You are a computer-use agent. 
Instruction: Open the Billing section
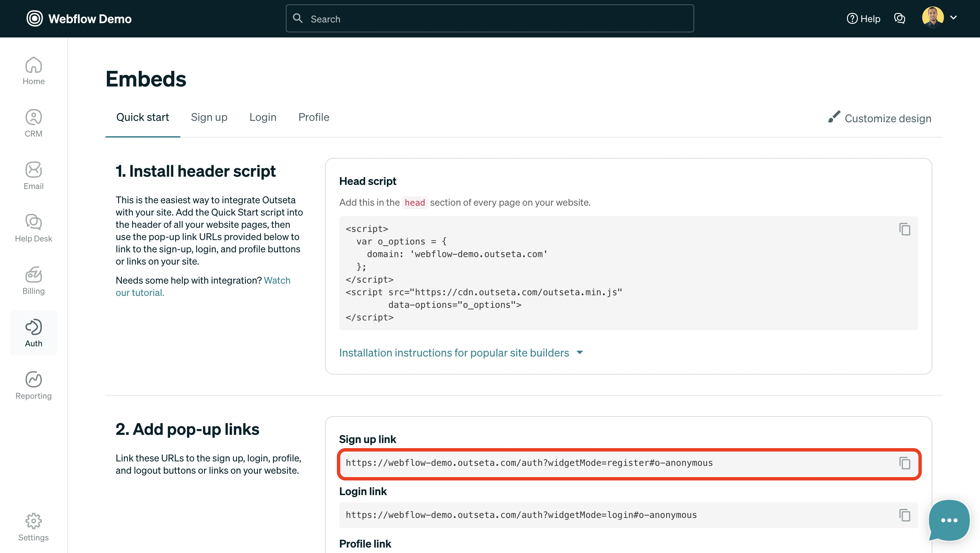[33, 281]
